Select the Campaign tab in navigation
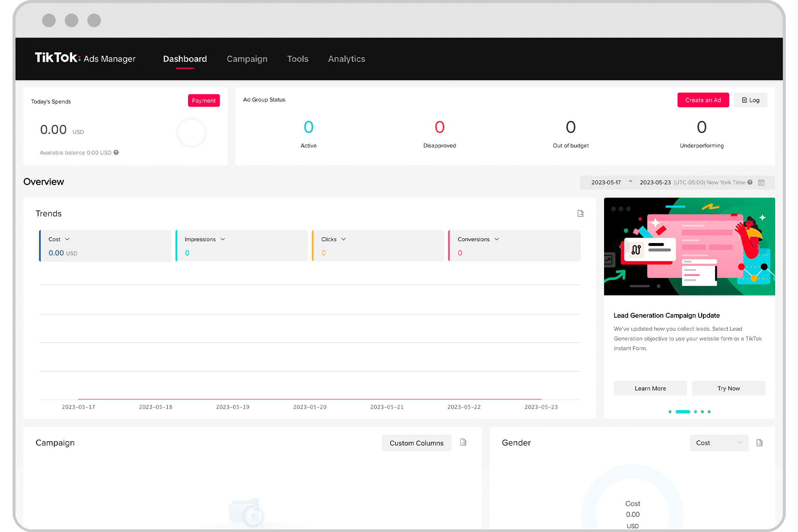798x532 pixels. click(247, 58)
